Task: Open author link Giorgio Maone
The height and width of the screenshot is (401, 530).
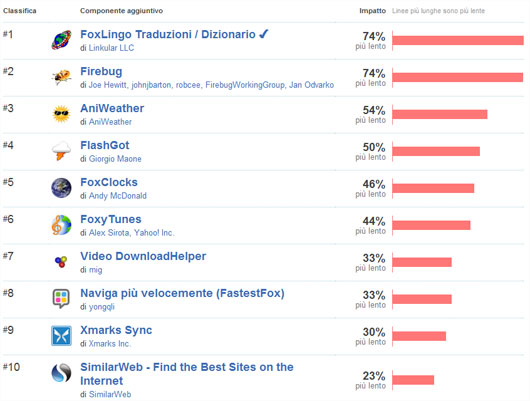Action: 115,159
